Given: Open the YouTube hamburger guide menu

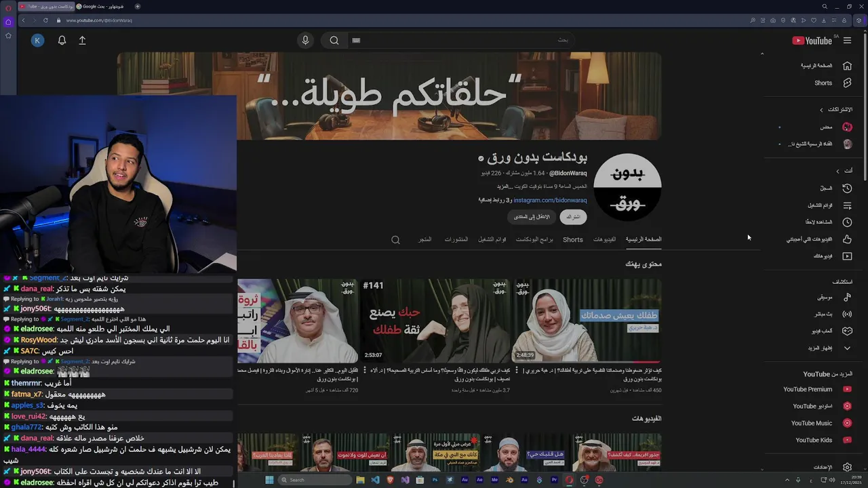Looking at the screenshot, I should (847, 41).
